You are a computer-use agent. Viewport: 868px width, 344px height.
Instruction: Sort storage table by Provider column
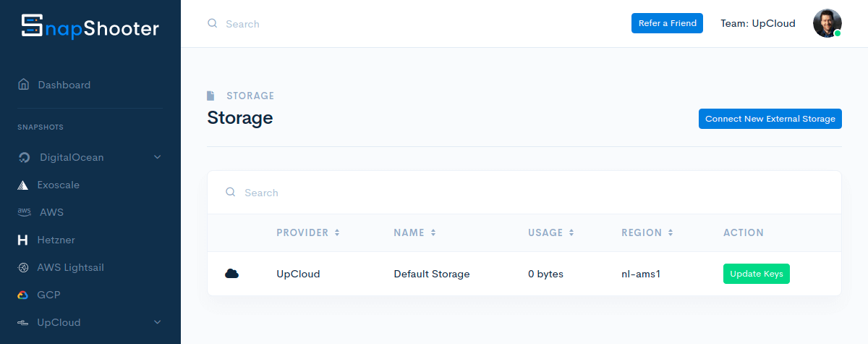[308, 232]
